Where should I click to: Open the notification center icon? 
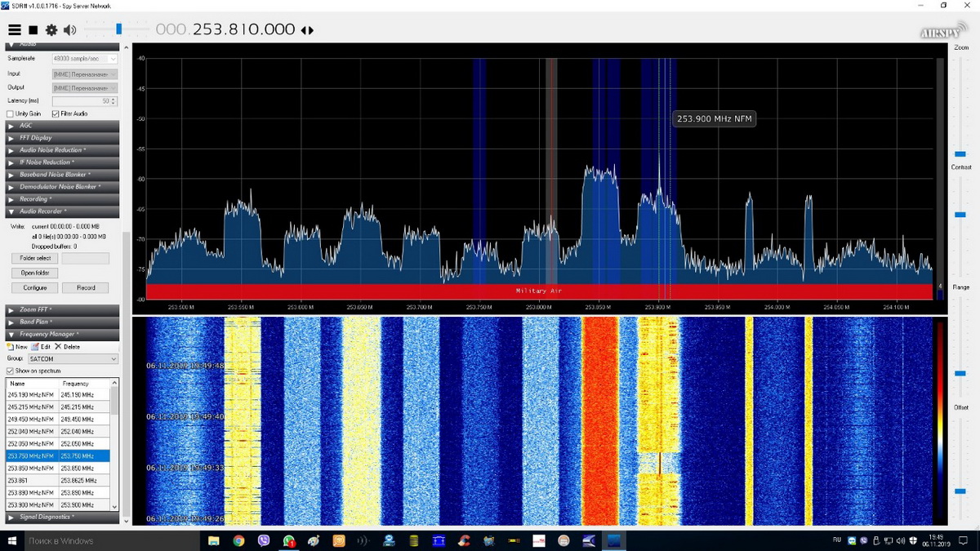(964, 540)
